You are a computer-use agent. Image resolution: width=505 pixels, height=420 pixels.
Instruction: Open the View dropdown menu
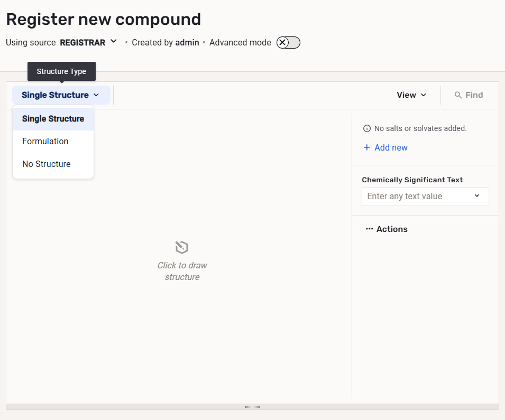click(x=411, y=95)
